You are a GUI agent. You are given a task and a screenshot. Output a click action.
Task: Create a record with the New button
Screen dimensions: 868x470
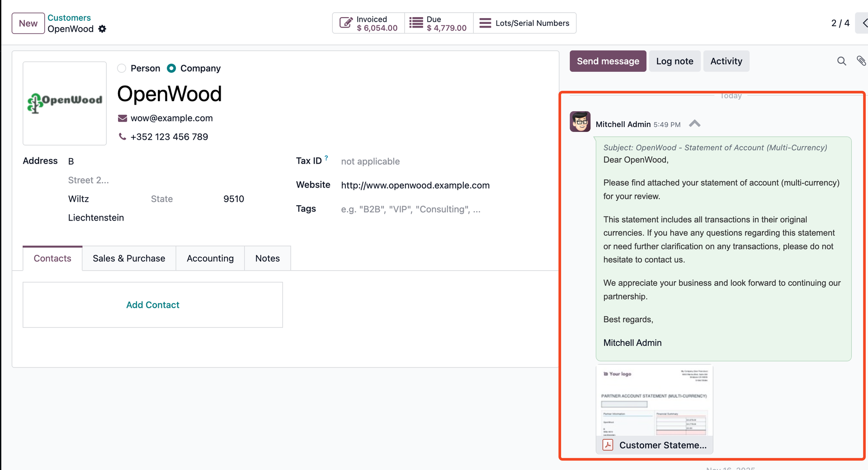click(x=28, y=23)
